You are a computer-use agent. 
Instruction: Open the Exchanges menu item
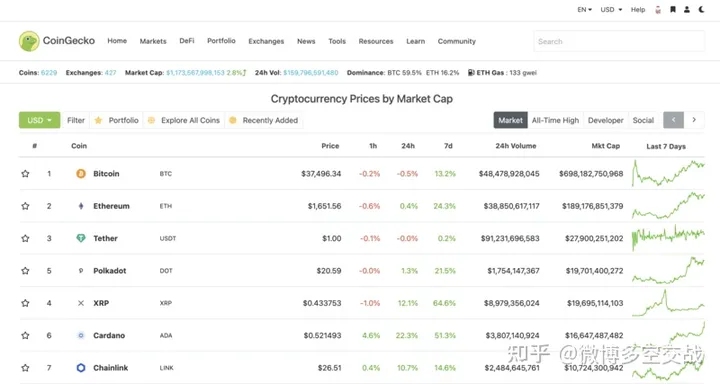tap(266, 41)
